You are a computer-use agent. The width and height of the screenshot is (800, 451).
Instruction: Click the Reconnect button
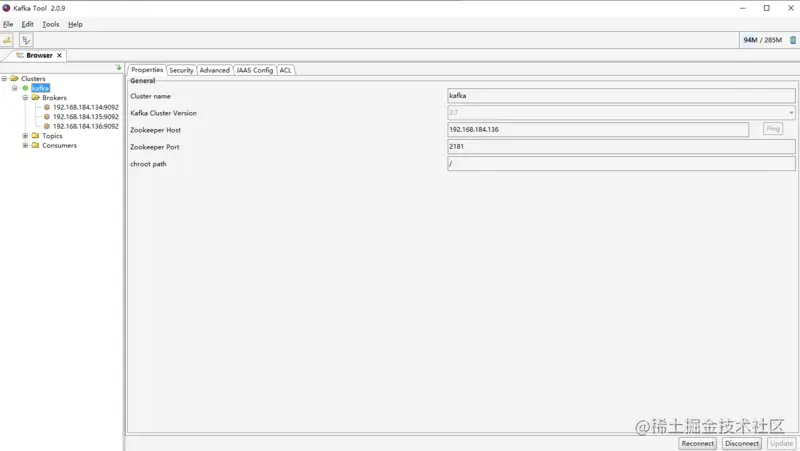(x=697, y=444)
